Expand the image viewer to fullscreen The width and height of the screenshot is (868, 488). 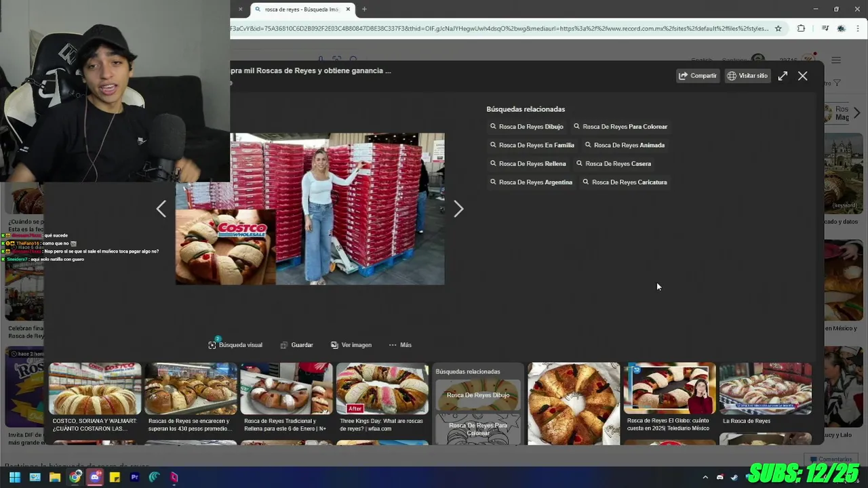[783, 76]
